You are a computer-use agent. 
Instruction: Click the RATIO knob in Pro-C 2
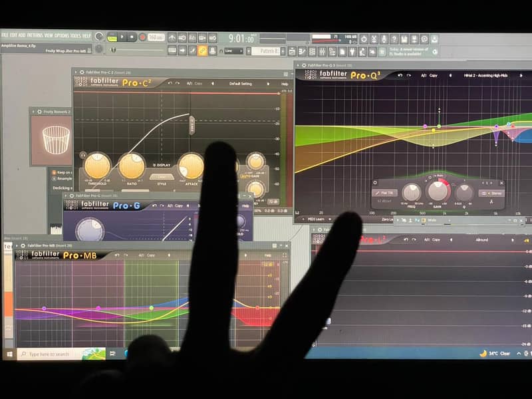132,166
